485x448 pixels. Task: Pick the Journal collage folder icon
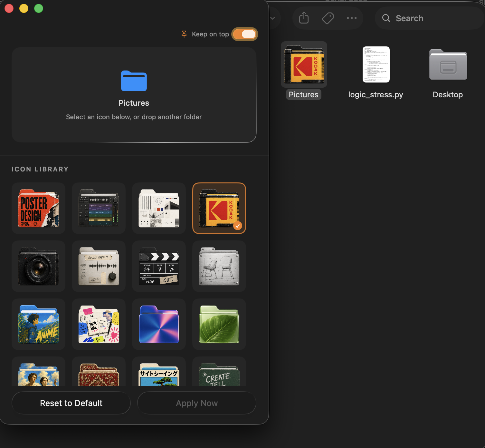[x=99, y=324]
